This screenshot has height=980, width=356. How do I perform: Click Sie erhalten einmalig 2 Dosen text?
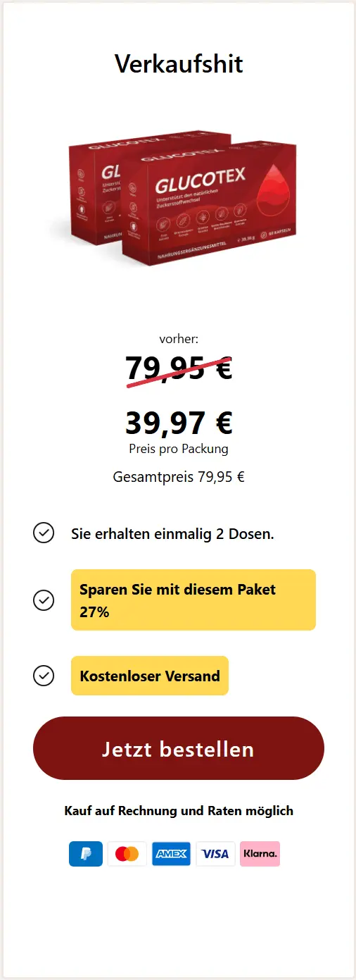pos(172,534)
